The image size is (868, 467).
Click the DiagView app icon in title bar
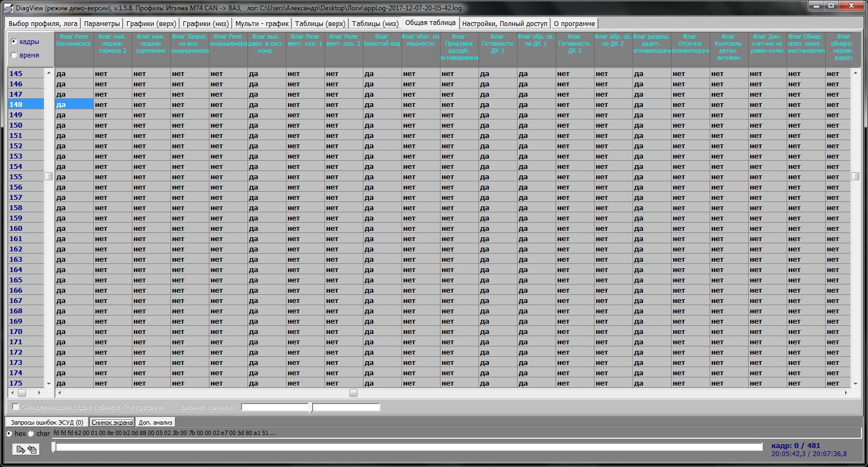click(x=9, y=8)
